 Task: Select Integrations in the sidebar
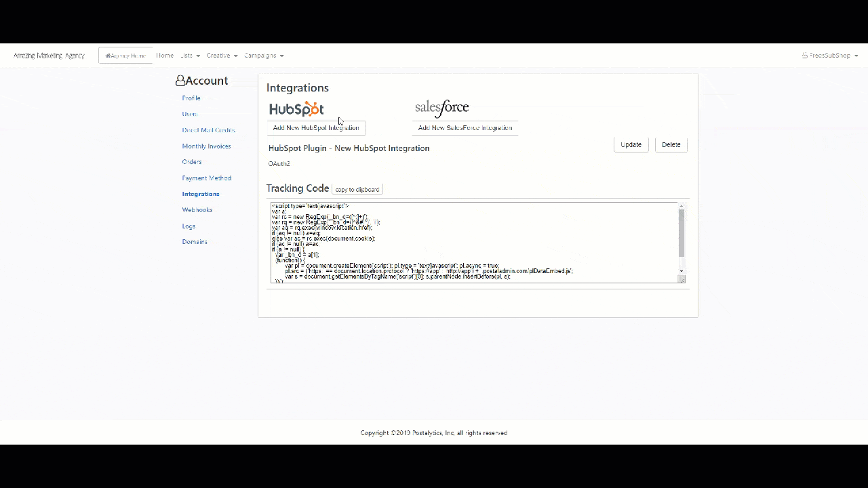[x=201, y=194]
